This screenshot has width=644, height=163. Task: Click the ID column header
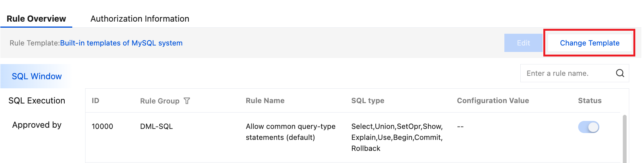coord(95,100)
